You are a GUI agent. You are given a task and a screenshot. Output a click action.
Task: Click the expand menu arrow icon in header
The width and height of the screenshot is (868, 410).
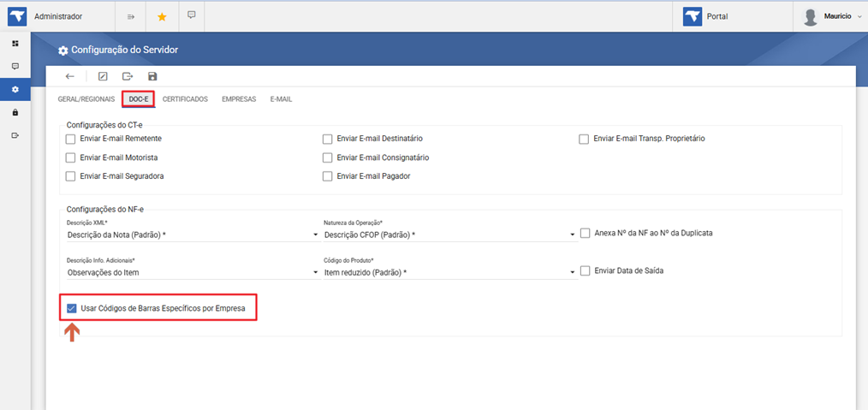click(131, 16)
